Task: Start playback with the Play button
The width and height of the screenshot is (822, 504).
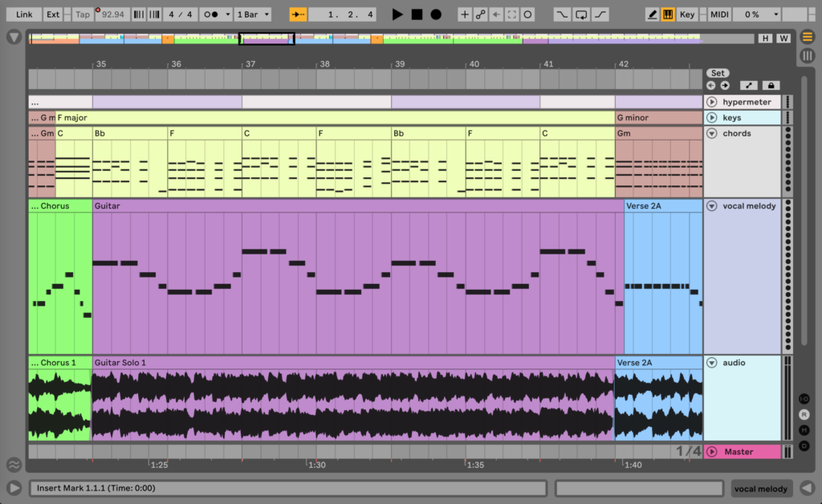Action: [397, 14]
